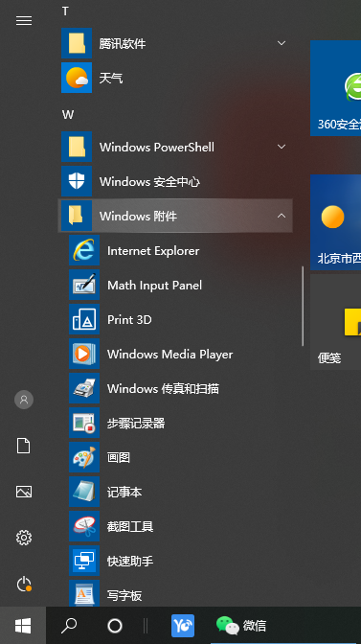Open 快速助手 Quick Assist
Viewport: 361px width, 644px height.
(175, 561)
